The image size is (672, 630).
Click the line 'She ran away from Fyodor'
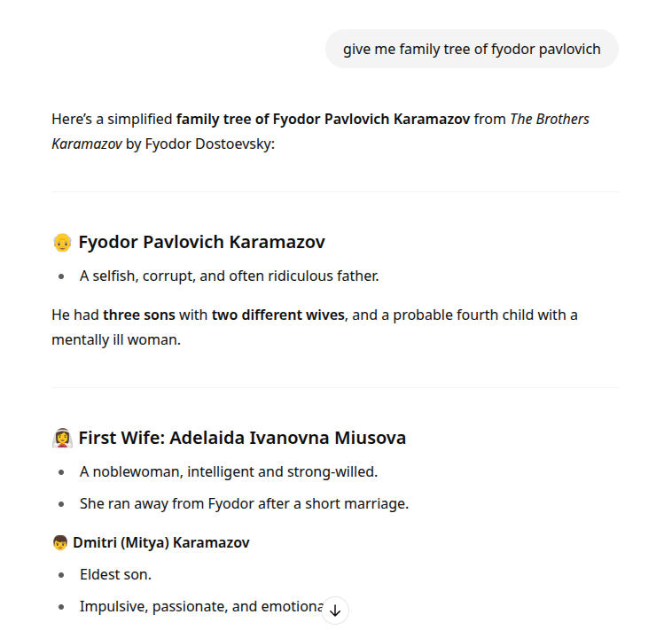tap(244, 503)
